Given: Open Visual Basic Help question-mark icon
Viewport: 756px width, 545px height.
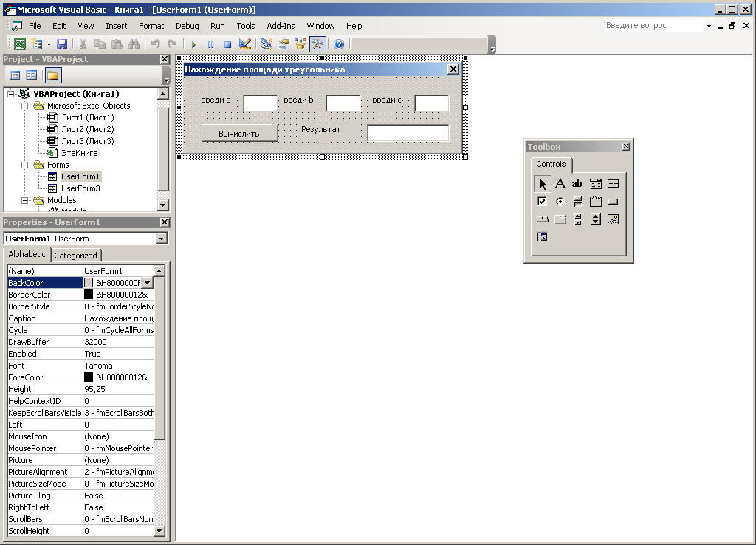Looking at the screenshot, I should [339, 44].
